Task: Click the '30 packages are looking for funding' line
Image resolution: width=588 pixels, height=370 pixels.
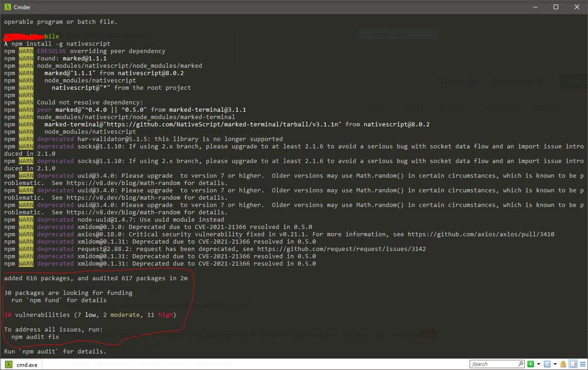Action: pos(68,293)
